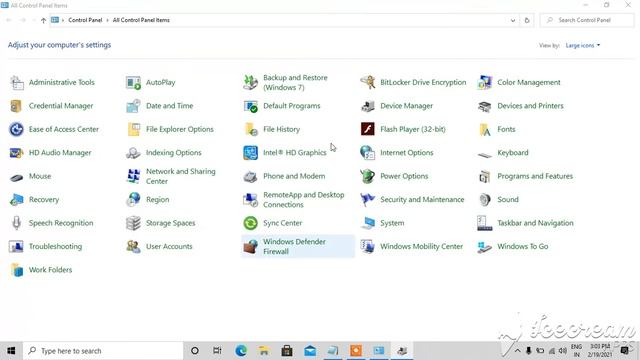Open User Accounts icon
The width and height of the screenshot is (640, 360).
(133, 247)
